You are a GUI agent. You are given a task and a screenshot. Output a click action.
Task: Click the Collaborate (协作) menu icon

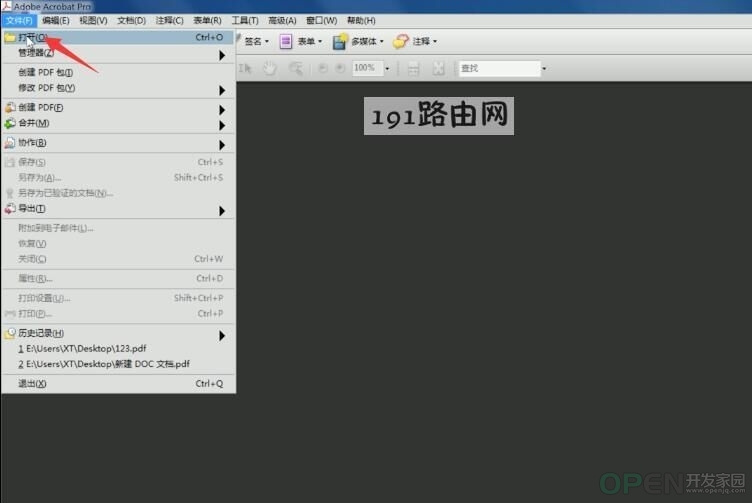10,143
